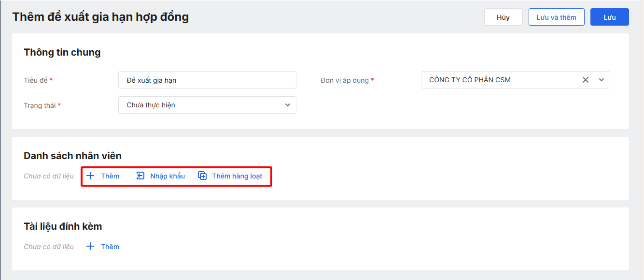This screenshot has height=280, width=644.
Task: Click the plus icon under Tài liệu đính kèm
Action: (x=90, y=246)
